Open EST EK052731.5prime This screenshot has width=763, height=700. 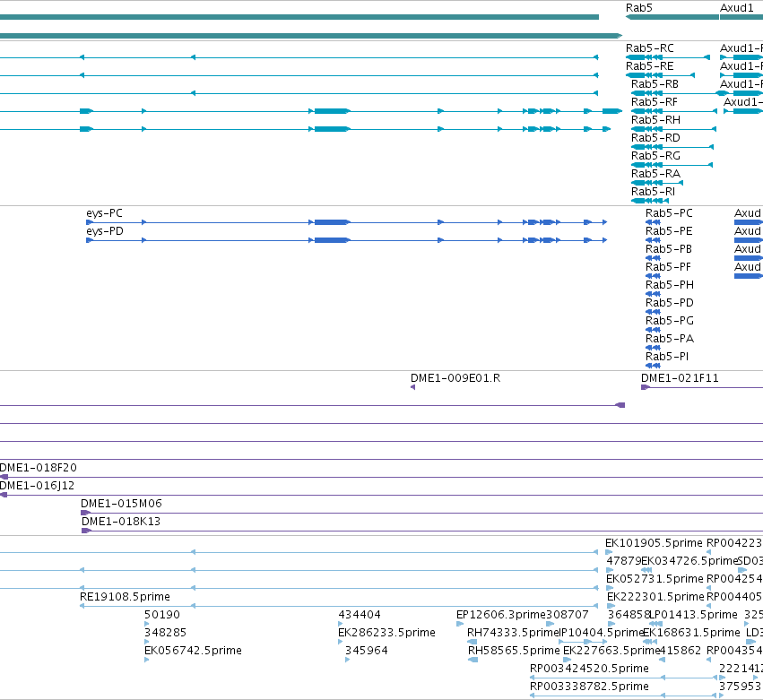tap(655, 580)
